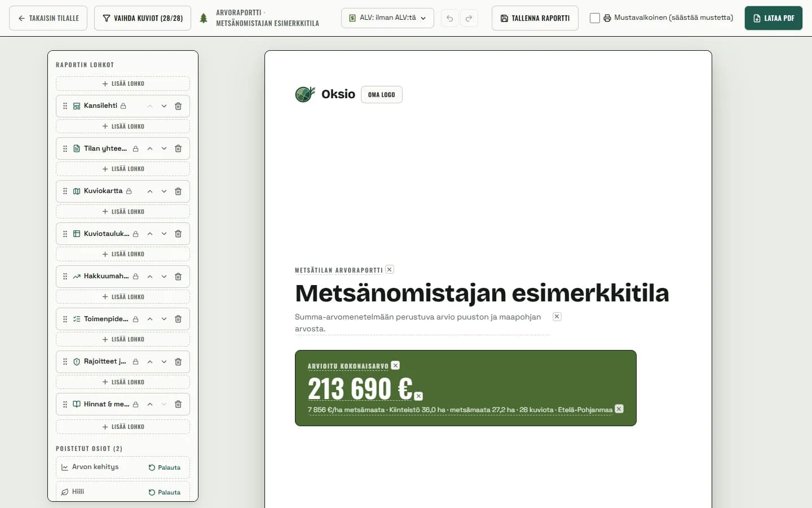Toggle the lock on Rajoitteet section
This screenshot has height=508, width=812.
pos(135,362)
